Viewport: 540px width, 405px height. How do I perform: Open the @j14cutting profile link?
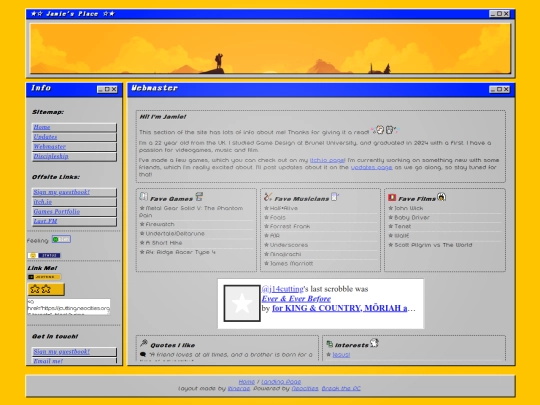(x=282, y=289)
